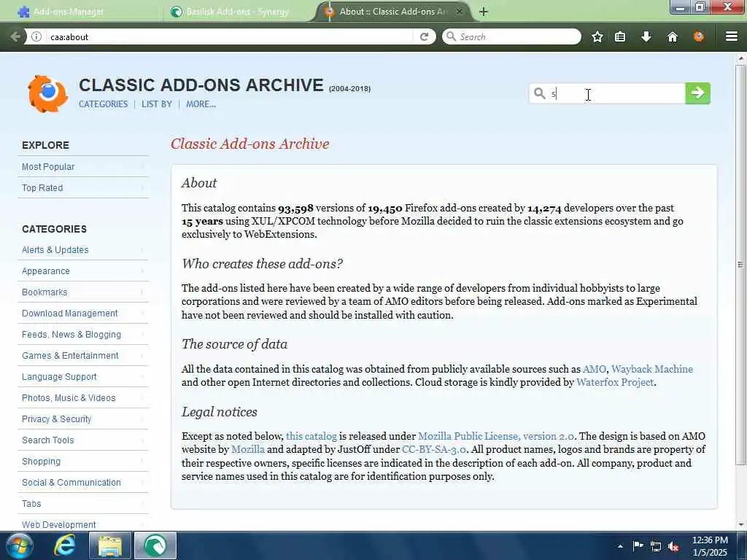Click the magnifier in the archive search box
Screen dimensions: 747x560
pyautogui.click(x=539, y=93)
